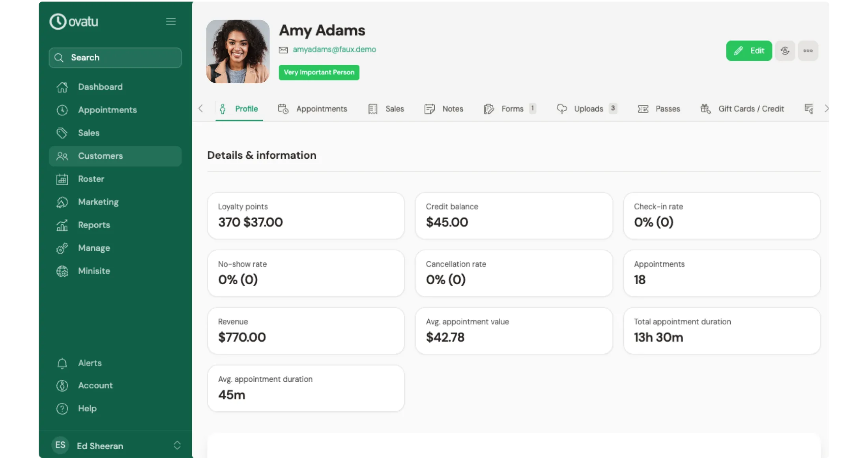Open more options via the three-dot icon

808,51
